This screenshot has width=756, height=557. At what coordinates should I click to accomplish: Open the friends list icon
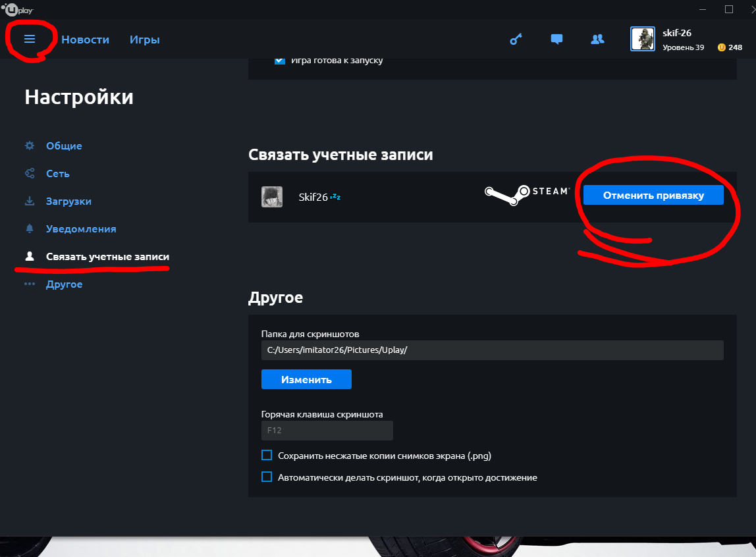click(597, 39)
